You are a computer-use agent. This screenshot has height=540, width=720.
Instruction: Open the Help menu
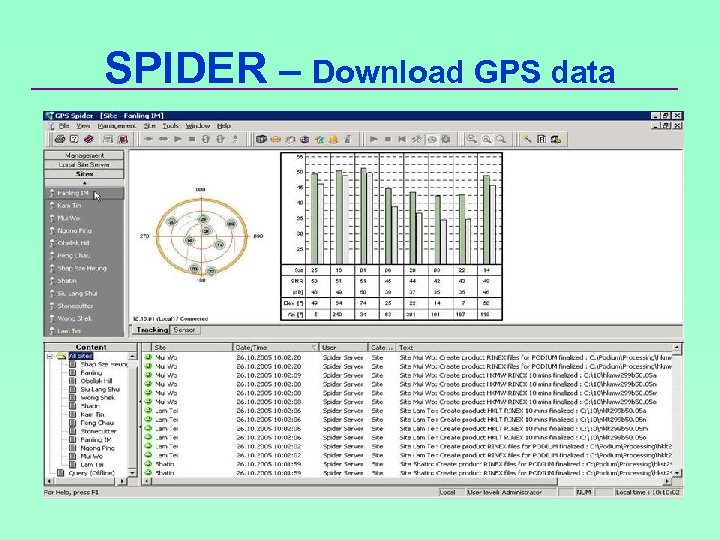(224, 125)
